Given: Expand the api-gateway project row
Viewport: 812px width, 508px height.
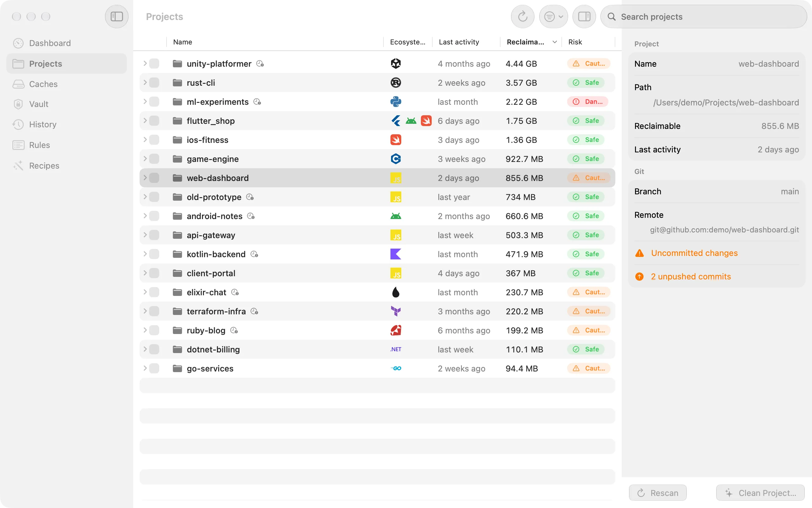Looking at the screenshot, I should [145, 235].
